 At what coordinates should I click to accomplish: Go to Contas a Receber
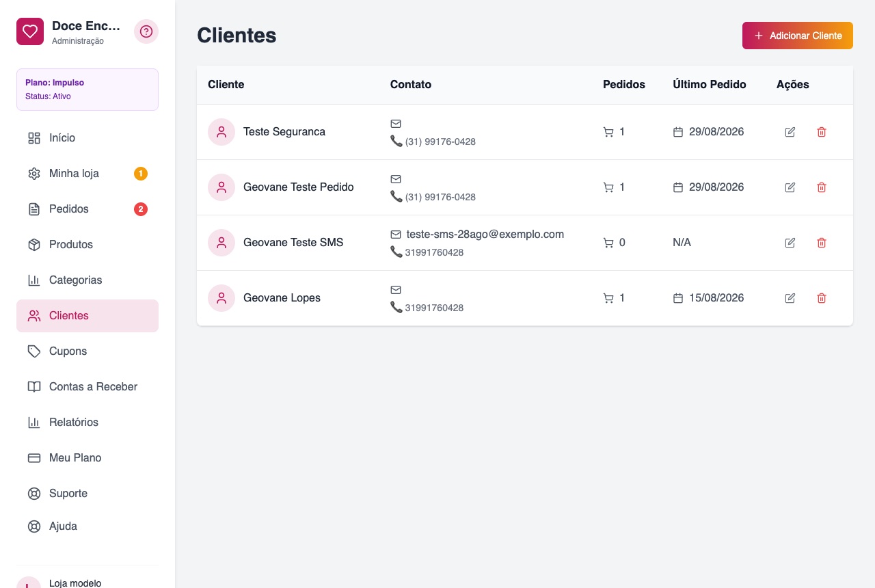pyautogui.click(x=87, y=387)
